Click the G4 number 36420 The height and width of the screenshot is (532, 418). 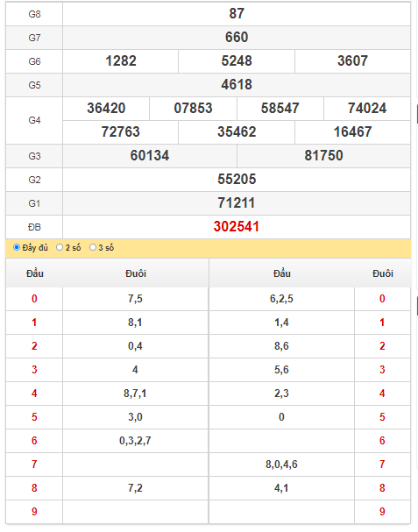click(106, 108)
